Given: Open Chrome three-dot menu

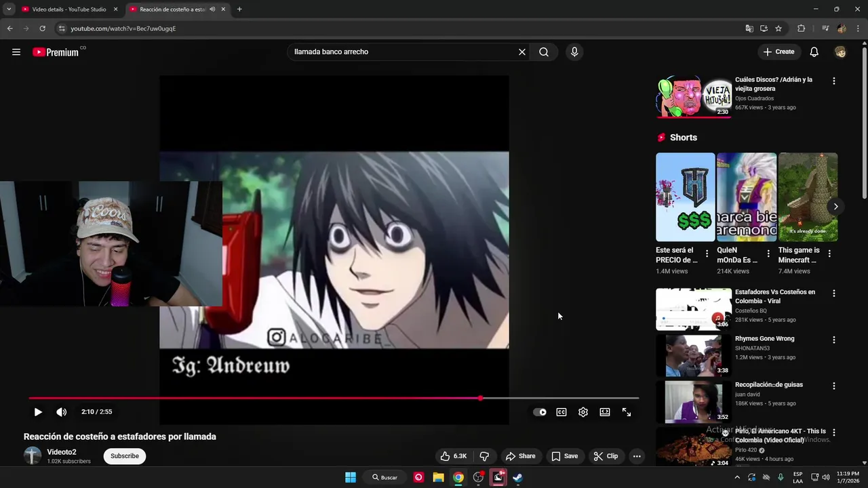Looking at the screenshot, I should coord(858,28).
